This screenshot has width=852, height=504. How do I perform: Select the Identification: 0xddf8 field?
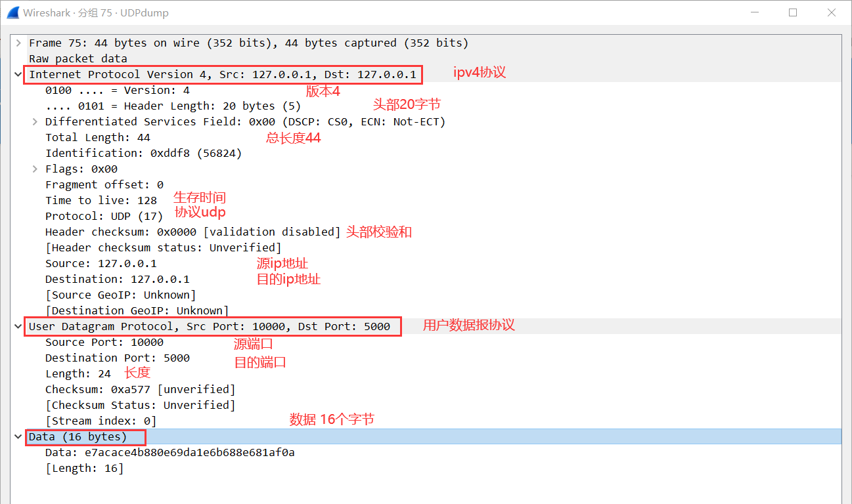click(144, 153)
